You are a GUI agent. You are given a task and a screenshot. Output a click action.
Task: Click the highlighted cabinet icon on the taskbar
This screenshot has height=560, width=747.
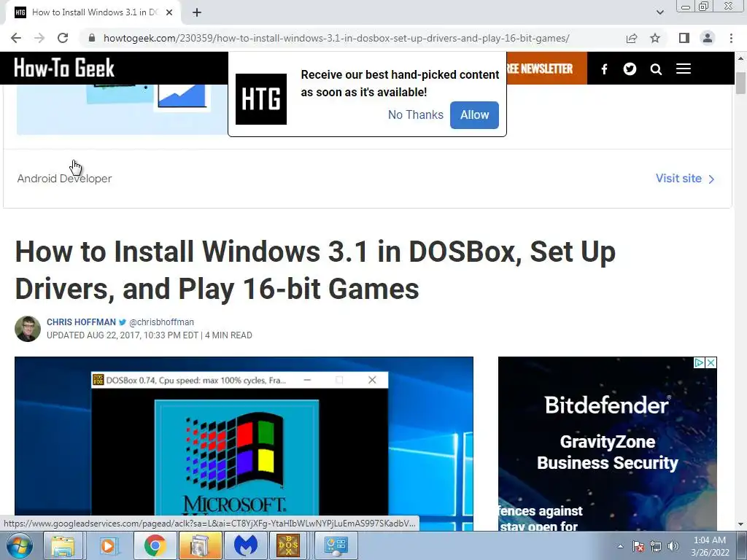pyautogui.click(x=200, y=545)
